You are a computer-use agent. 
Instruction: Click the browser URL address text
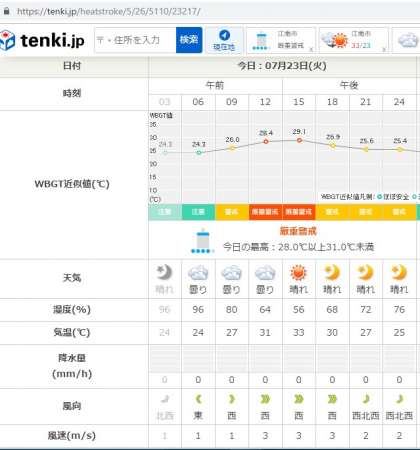109,12
